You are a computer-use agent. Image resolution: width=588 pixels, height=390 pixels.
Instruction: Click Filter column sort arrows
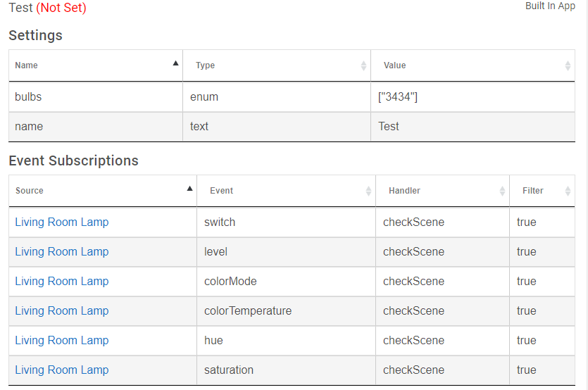pos(568,191)
